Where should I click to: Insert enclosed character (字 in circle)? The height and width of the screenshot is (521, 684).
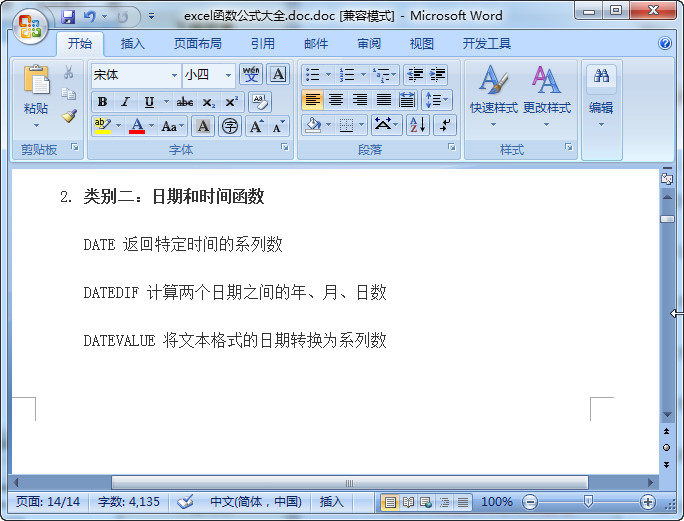[229, 127]
